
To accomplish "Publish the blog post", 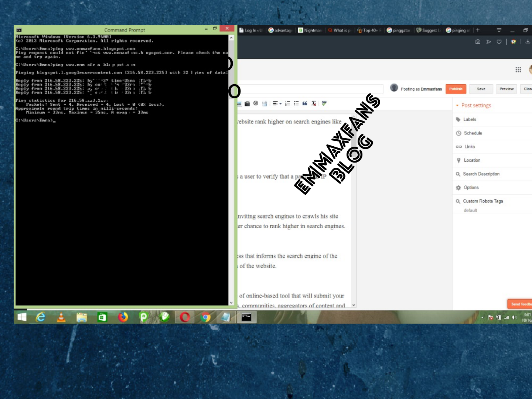I will tap(456, 89).
